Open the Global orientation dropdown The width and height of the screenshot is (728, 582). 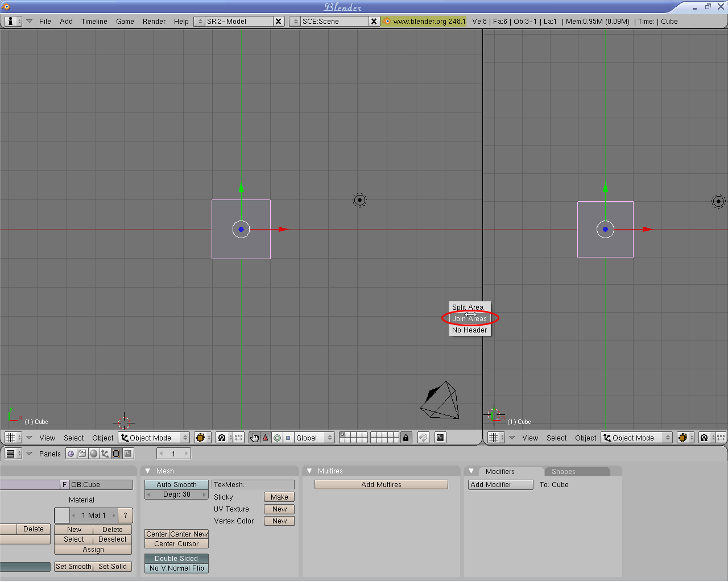point(314,438)
